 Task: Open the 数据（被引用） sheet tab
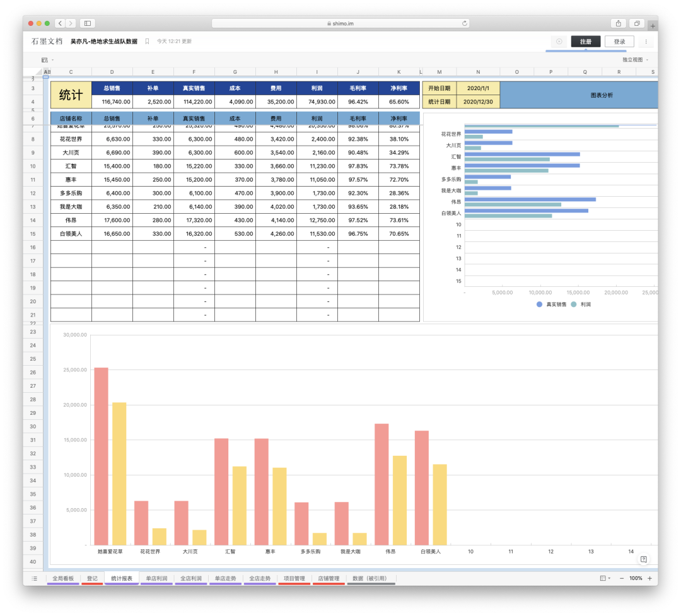371,578
